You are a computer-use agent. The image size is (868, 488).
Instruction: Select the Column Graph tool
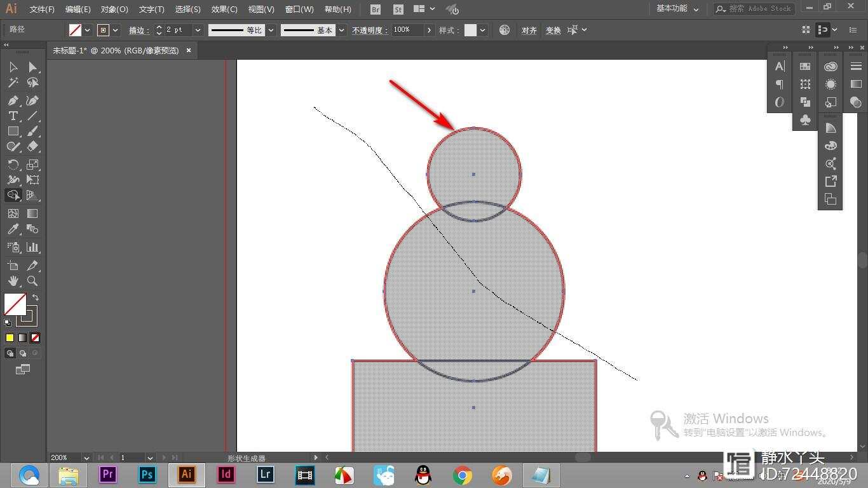(32, 247)
